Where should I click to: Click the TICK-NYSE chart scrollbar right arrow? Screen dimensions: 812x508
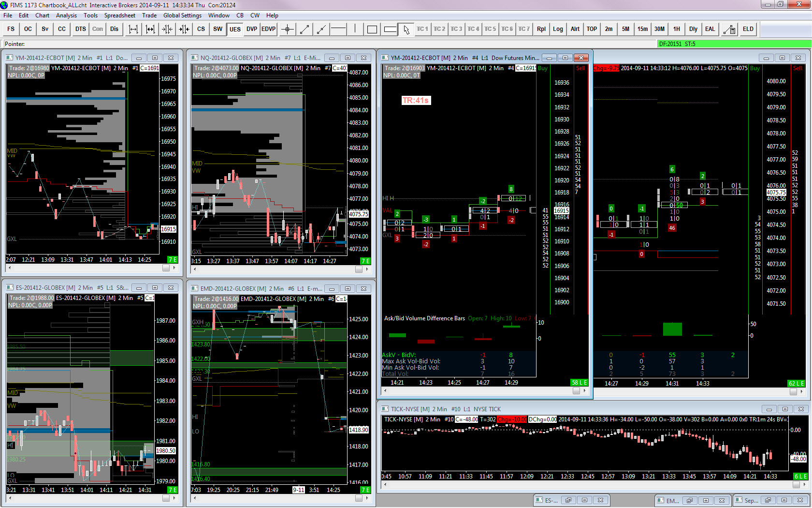804,485
